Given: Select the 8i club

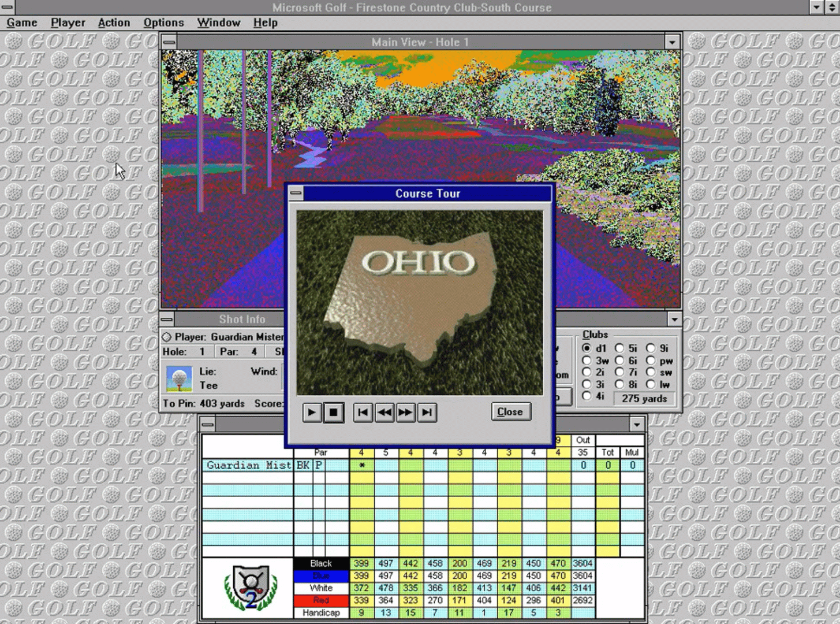Looking at the screenshot, I should pos(619,384).
